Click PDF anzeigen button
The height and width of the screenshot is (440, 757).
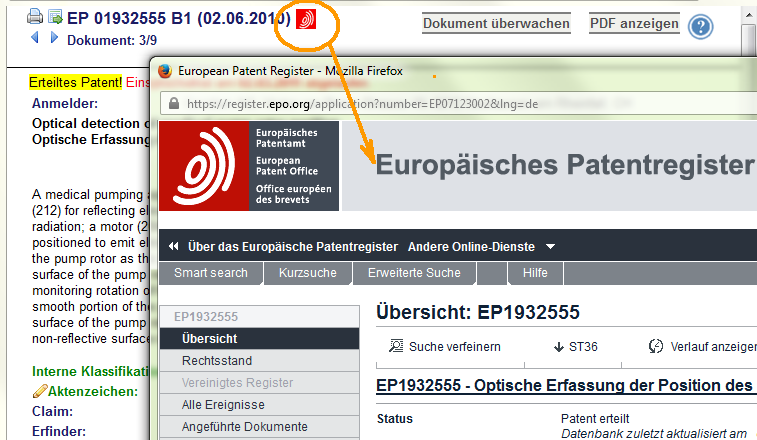(634, 23)
